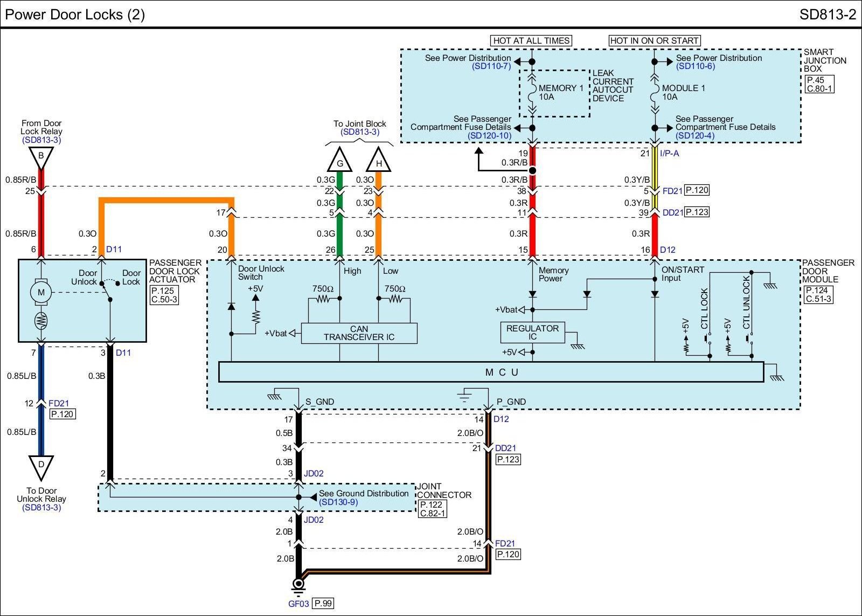Click the Door Unlock/Lock actuator switch contact
Viewport: 862px width, 616px height.
pos(109,289)
